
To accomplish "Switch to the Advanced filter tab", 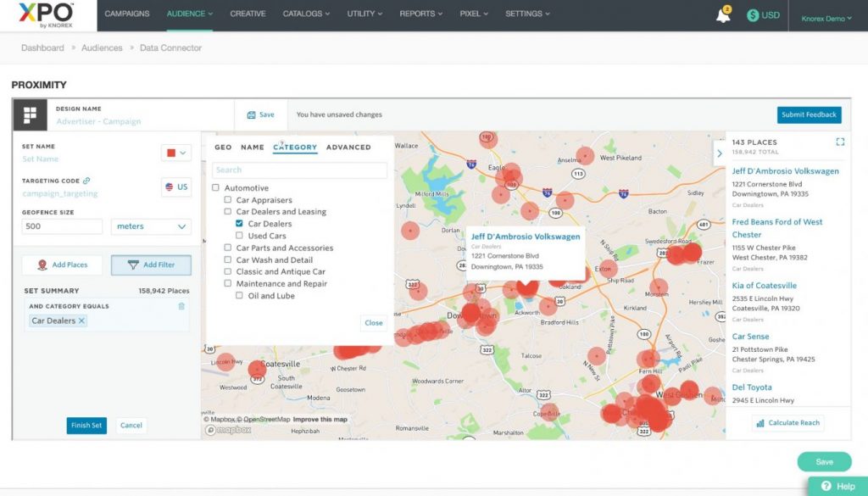I will tap(348, 148).
